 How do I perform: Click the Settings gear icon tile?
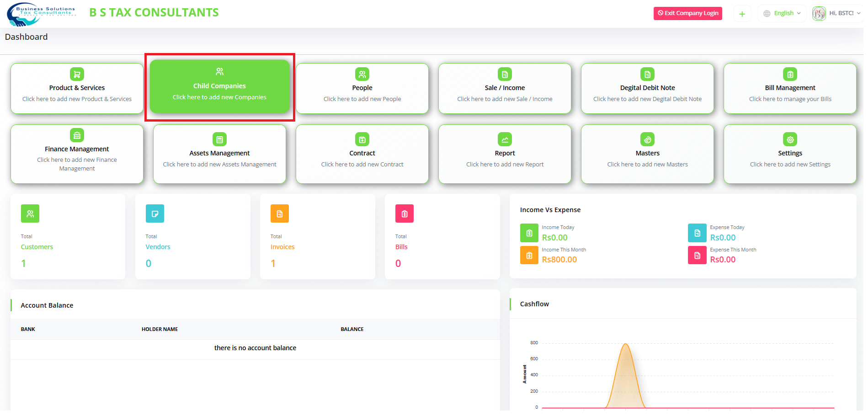(790, 139)
